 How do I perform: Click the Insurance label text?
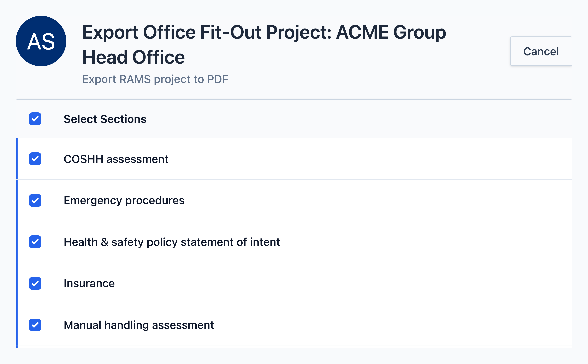point(89,284)
